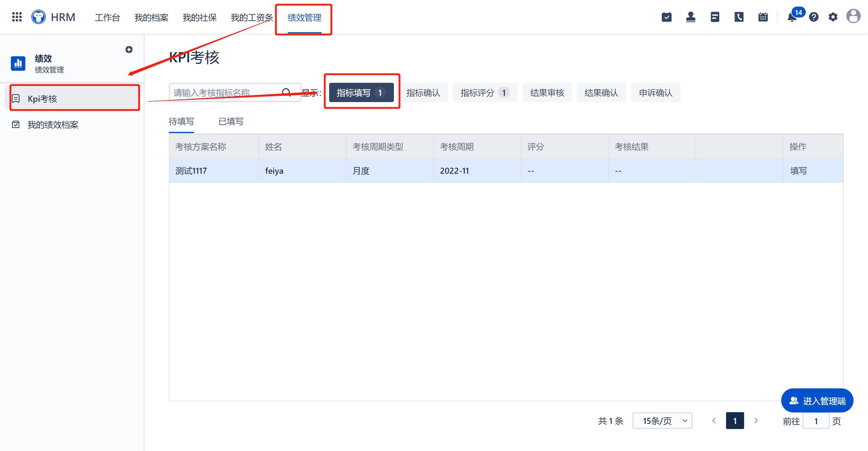
Task: Collapse the sidebar with round toggle icon
Action: [129, 49]
